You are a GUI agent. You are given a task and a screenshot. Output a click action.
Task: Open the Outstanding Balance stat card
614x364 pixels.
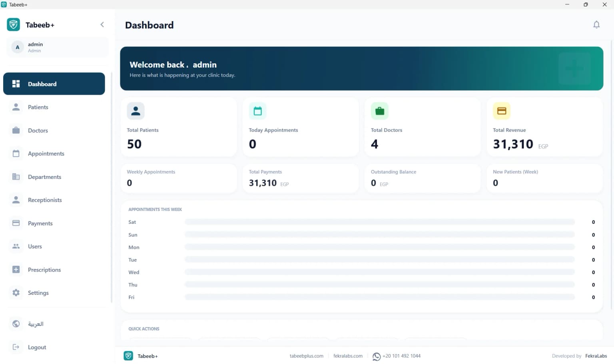[x=423, y=178]
